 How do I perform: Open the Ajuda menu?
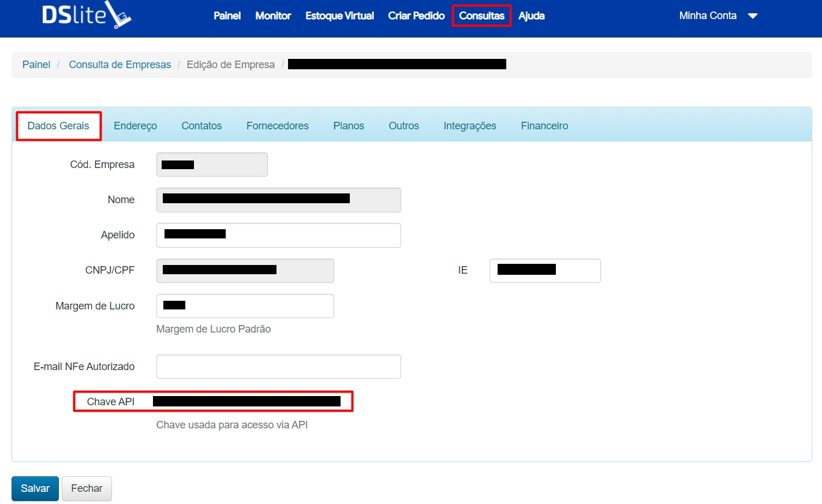[531, 16]
